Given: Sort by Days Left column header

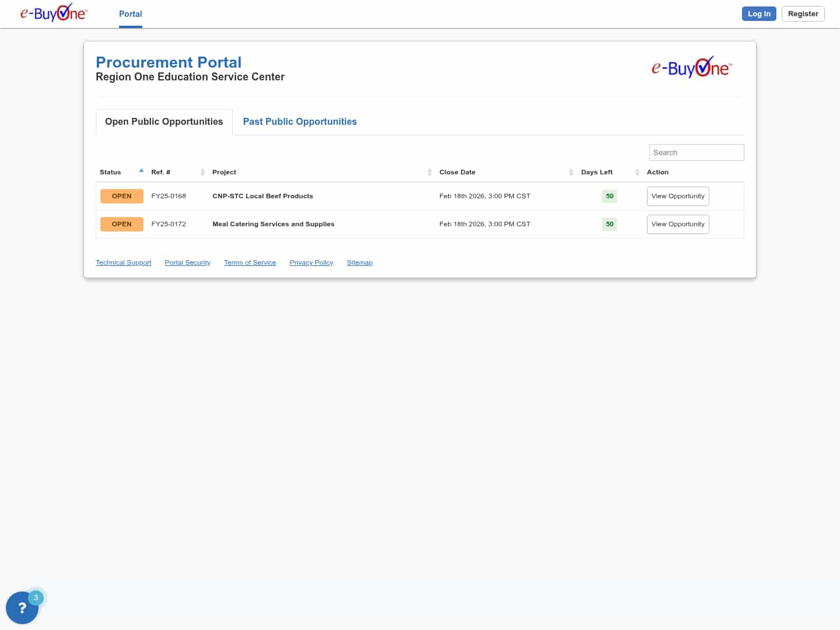Looking at the screenshot, I should tap(597, 173).
